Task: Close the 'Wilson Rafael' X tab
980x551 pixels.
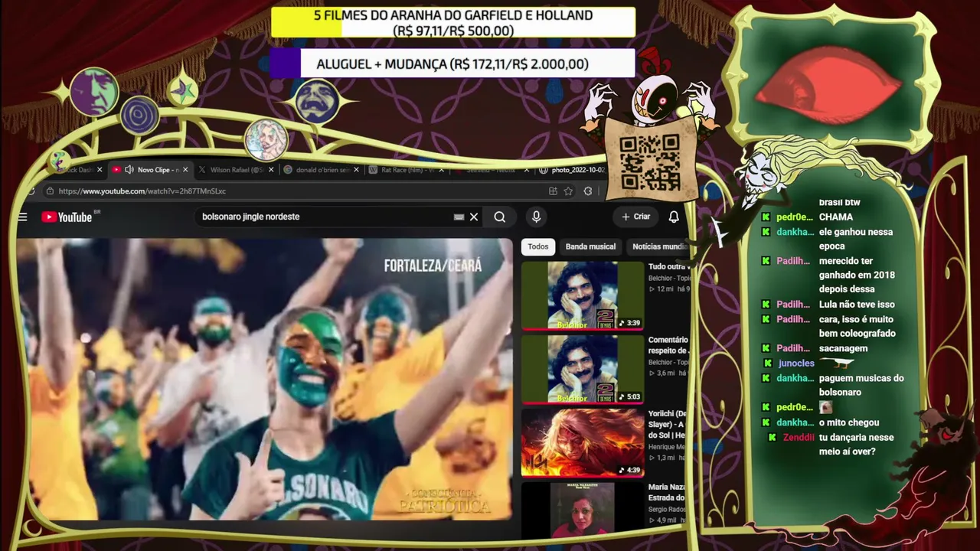Action: point(270,170)
